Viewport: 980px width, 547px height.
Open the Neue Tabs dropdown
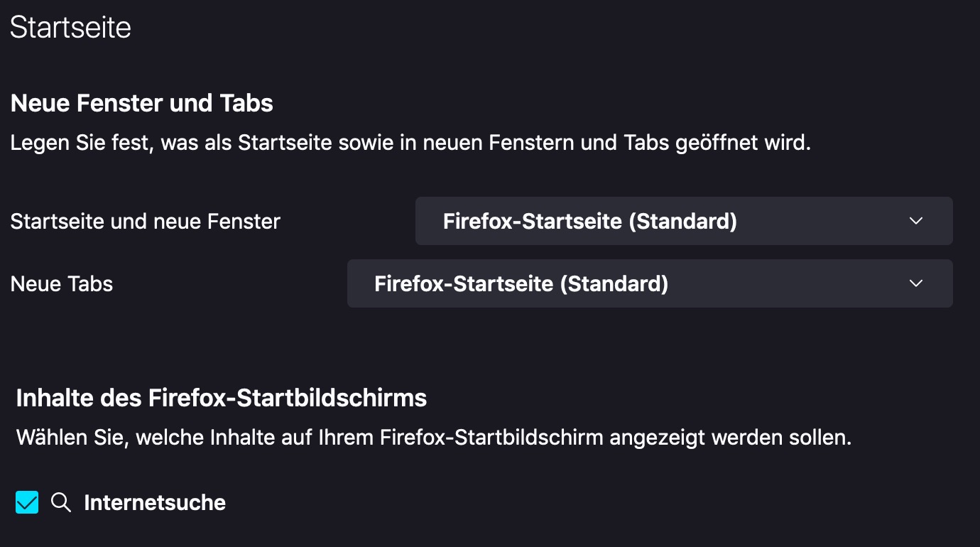click(x=649, y=283)
